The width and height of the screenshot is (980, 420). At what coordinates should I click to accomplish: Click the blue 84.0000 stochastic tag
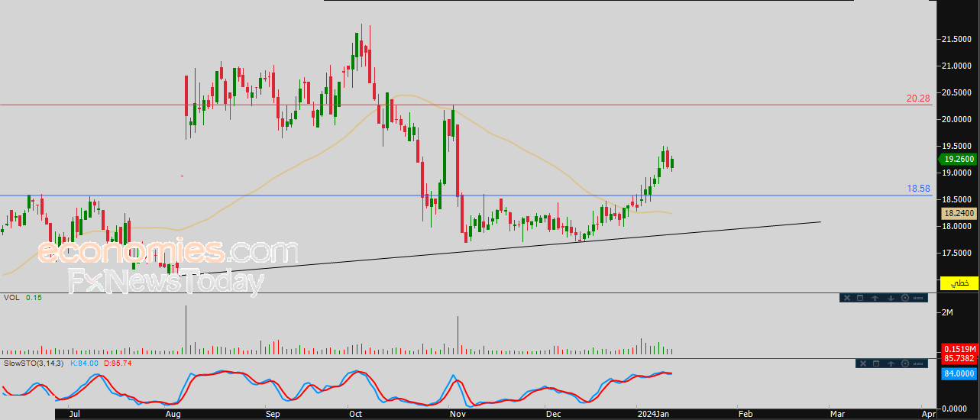(959, 373)
